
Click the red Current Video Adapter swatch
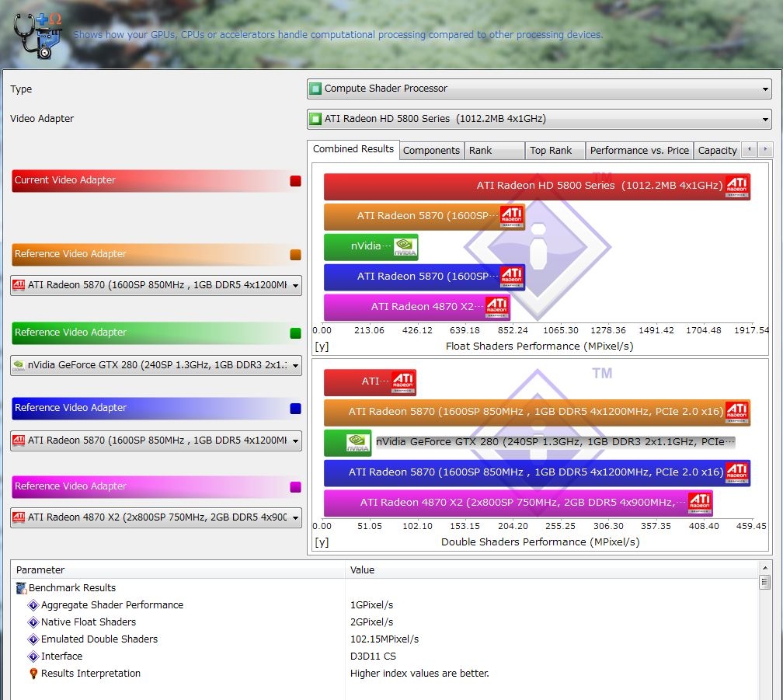point(296,181)
